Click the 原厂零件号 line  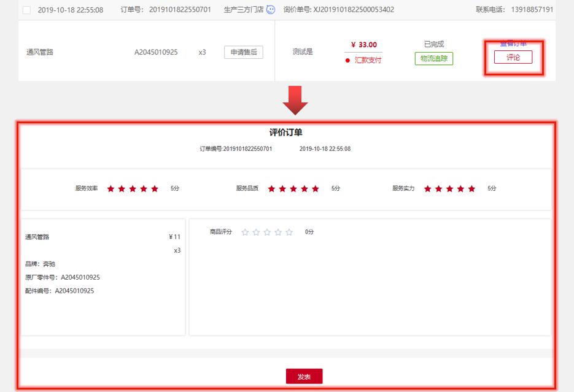(x=63, y=277)
